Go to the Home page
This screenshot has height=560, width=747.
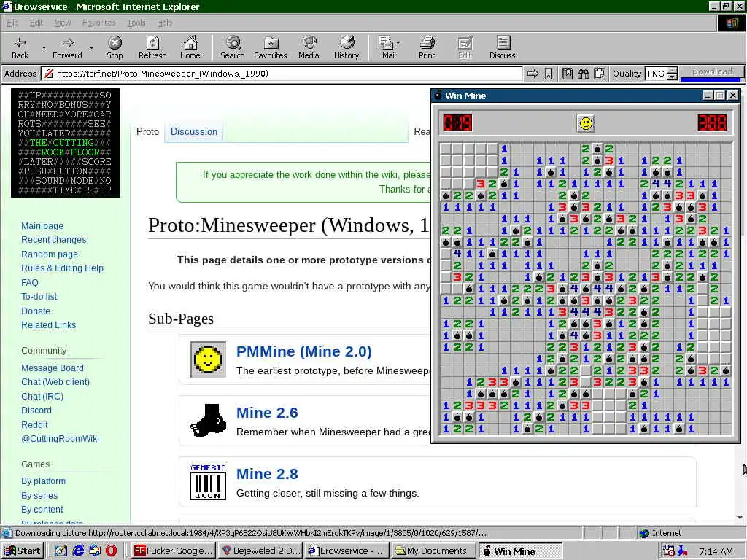click(190, 47)
